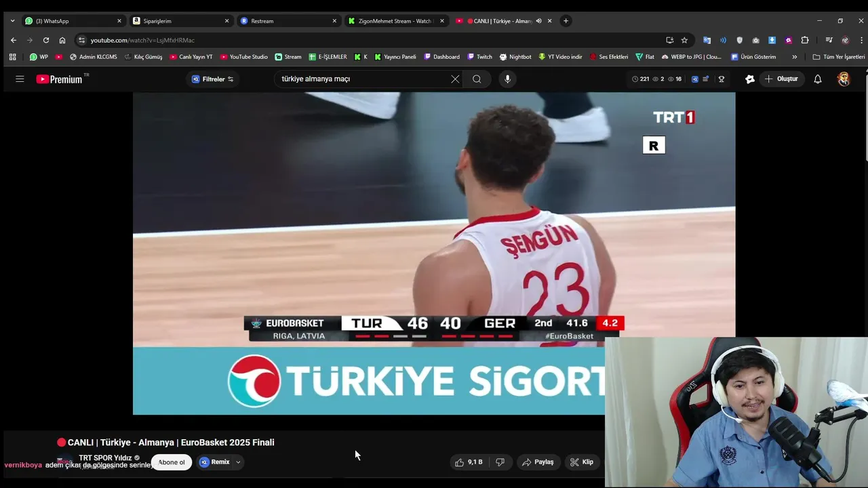Click the white star badge beside Oluştur
The width and height of the screenshot is (868, 488).
[749, 79]
